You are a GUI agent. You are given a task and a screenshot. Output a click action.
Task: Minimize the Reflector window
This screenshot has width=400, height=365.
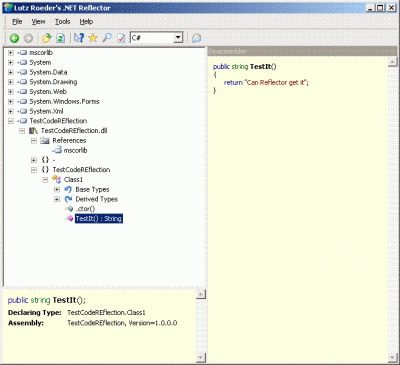370,8
